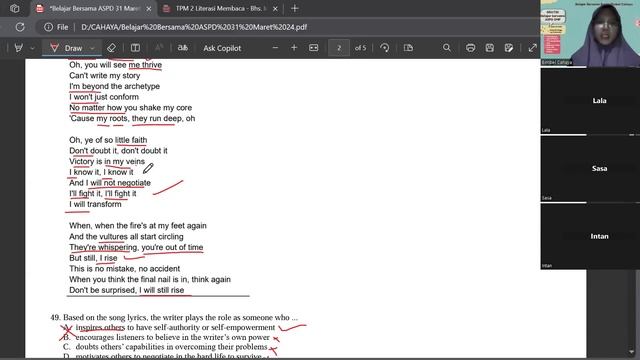Click answer option B "encourages listeners"
Viewport: 640px width, 360px height.
[173, 337]
